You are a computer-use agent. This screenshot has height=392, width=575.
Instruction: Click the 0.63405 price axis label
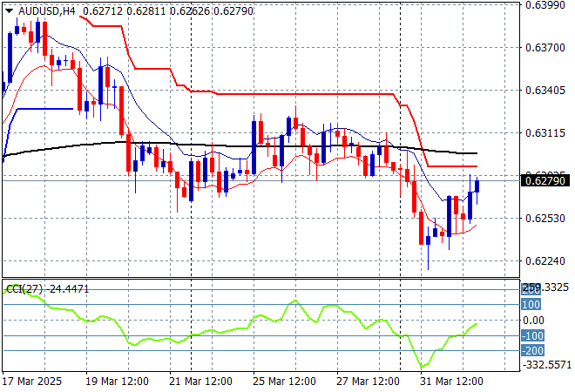545,91
